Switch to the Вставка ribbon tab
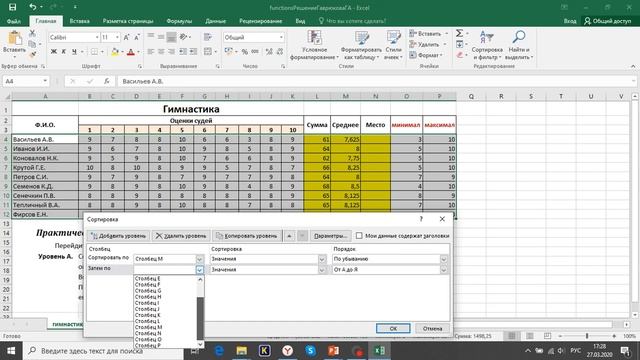 click(80, 21)
